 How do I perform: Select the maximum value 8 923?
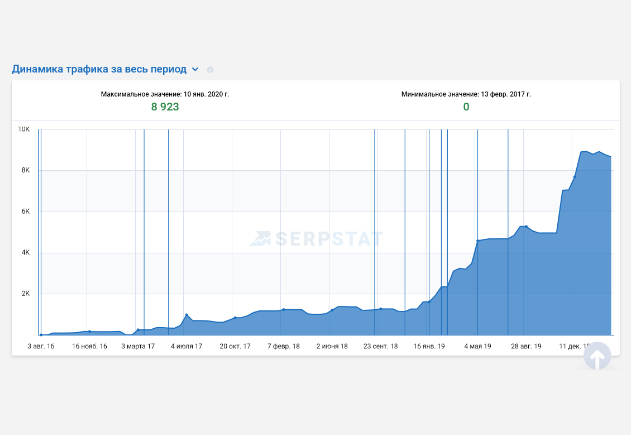pos(165,107)
